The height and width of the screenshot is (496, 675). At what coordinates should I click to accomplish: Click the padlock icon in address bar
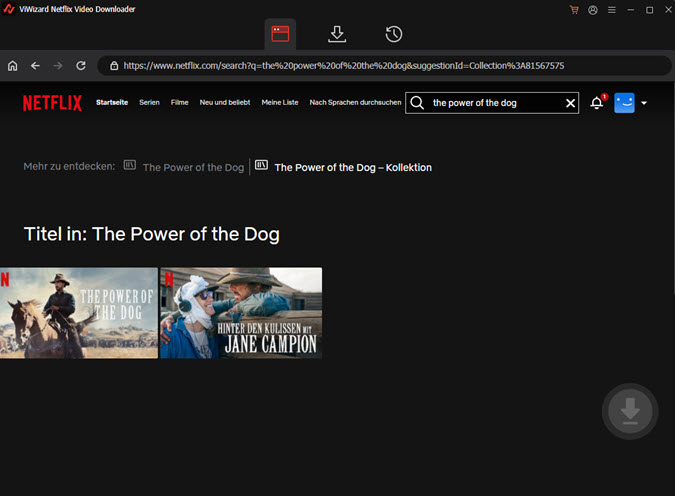[114, 65]
